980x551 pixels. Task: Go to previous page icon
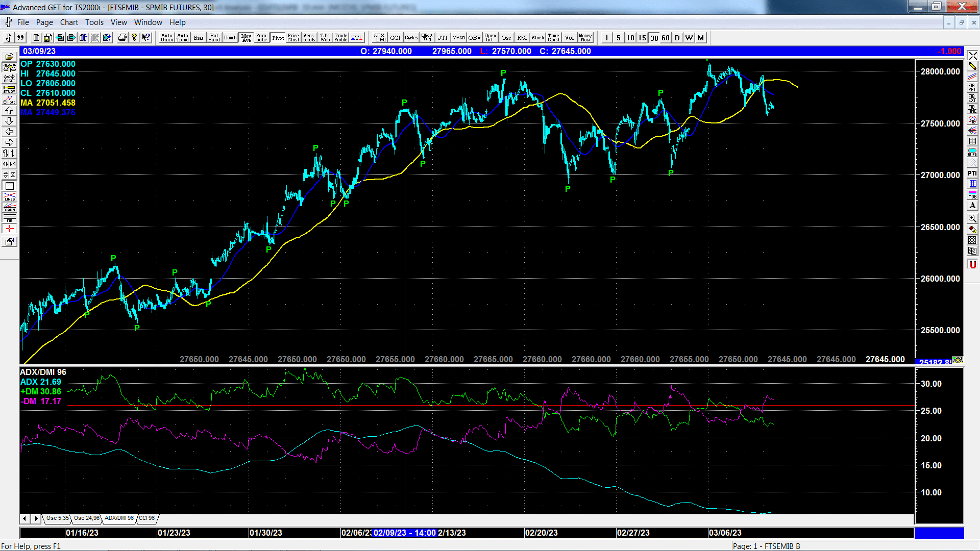point(60,38)
